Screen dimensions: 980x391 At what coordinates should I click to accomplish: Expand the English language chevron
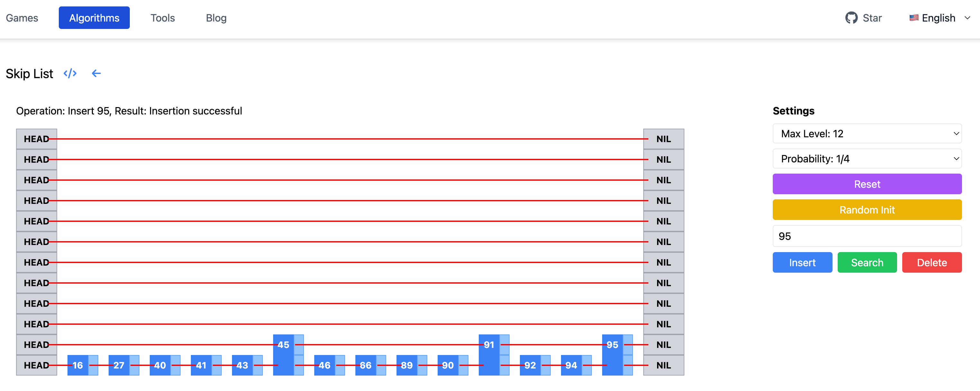967,18
